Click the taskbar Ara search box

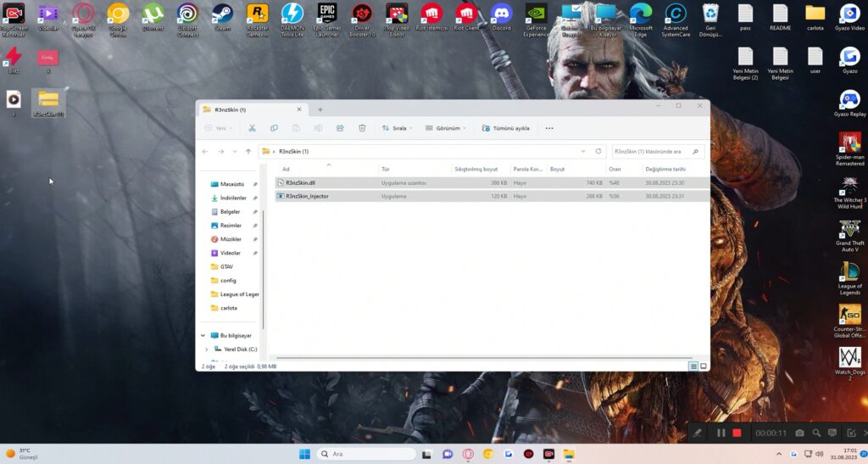(x=366, y=454)
